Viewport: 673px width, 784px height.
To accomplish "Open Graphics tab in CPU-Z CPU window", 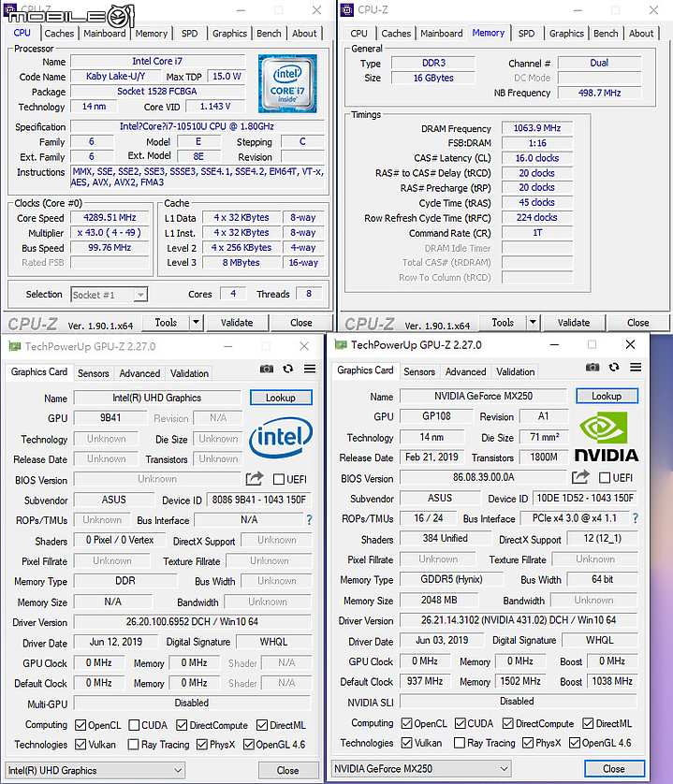I will click(x=229, y=34).
